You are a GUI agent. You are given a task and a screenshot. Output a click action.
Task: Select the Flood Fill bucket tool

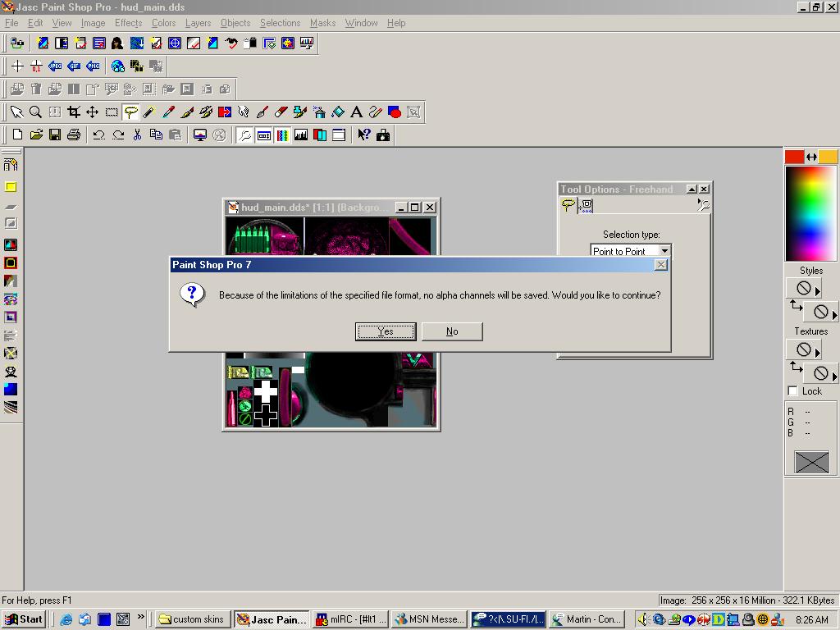(x=338, y=112)
